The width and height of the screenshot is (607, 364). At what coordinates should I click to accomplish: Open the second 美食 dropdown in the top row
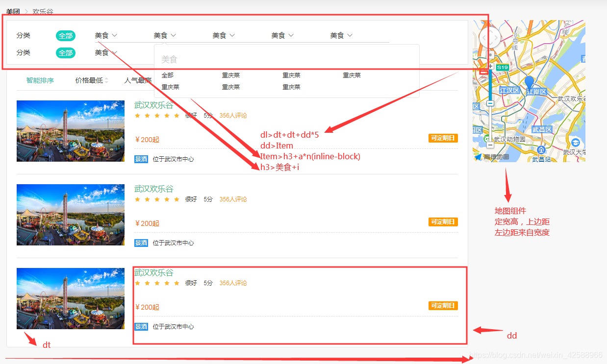[165, 35]
